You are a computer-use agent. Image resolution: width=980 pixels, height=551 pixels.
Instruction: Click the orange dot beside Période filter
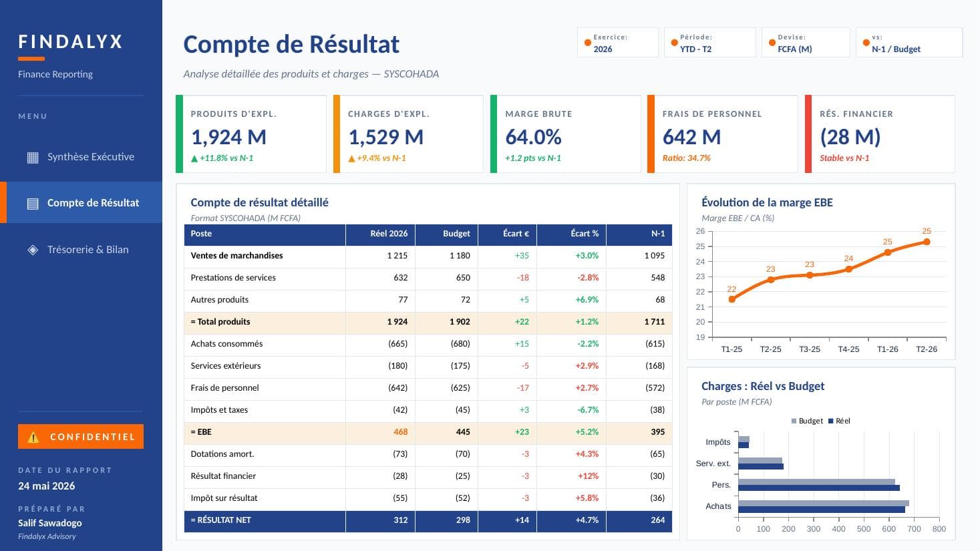tap(674, 43)
